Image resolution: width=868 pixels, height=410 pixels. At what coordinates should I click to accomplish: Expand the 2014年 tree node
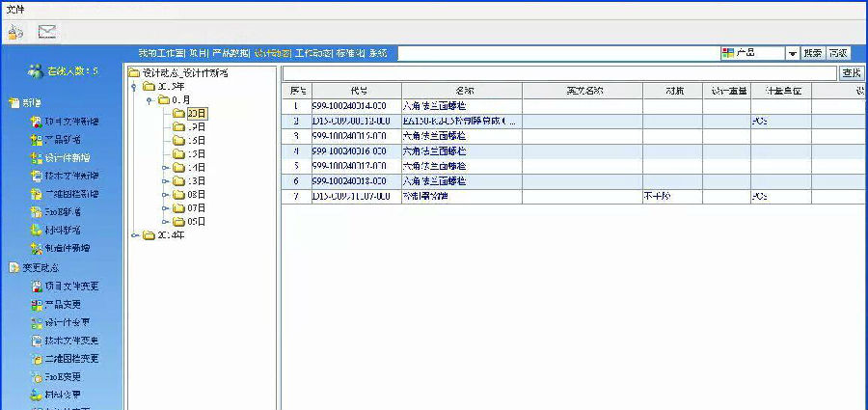134,235
